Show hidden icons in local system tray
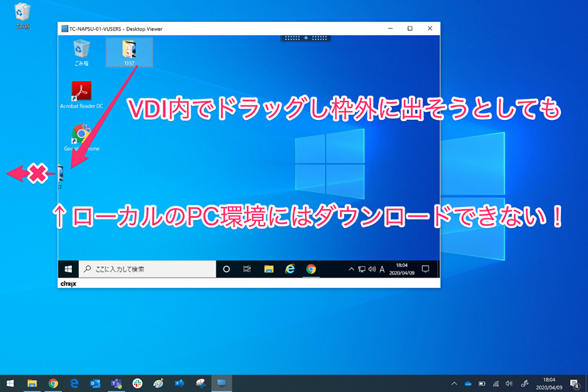The height and width of the screenshot is (392, 588). point(454,383)
